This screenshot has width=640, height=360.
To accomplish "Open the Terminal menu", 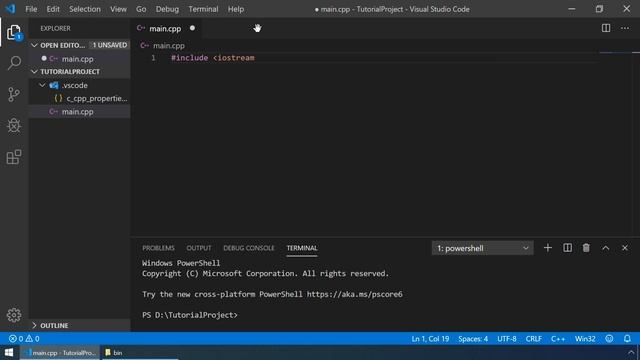I will pos(203,9).
